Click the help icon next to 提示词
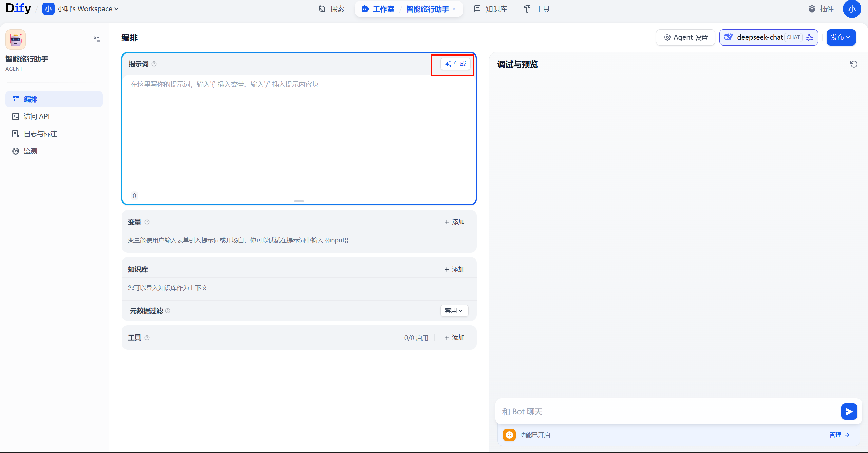This screenshot has height=453, width=868. coord(154,64)
